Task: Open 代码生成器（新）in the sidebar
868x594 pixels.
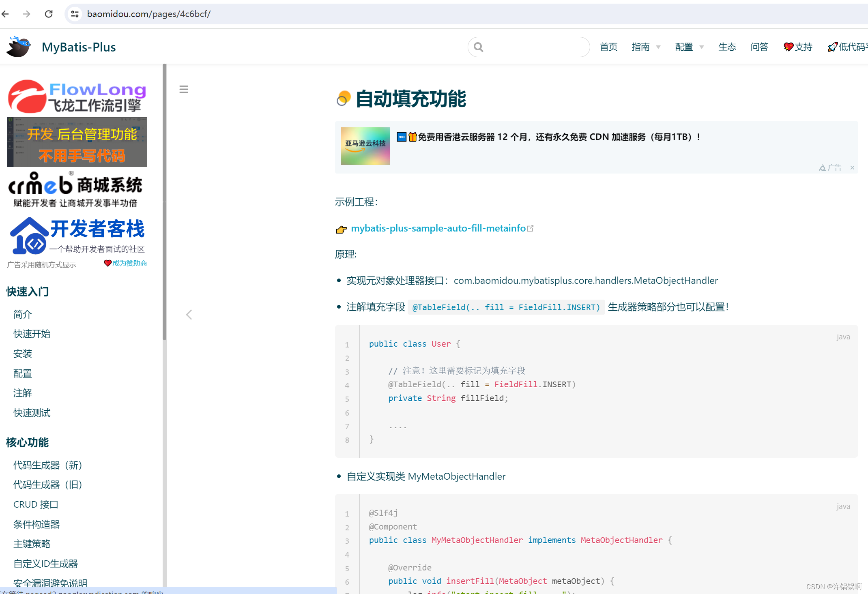Action: tap(48, 465)
